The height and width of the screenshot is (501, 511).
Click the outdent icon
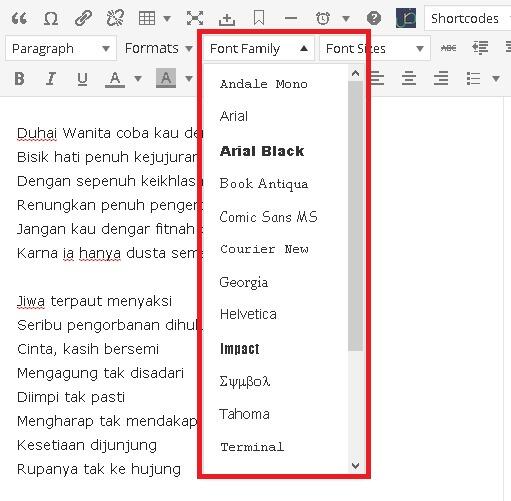(x=480, y=48)
